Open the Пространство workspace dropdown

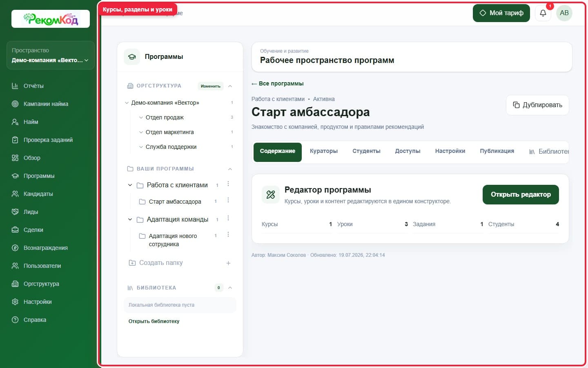coord(51,55)
